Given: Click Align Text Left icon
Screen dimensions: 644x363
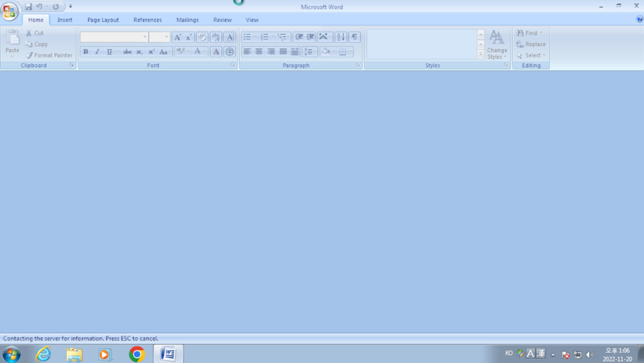Looking at the screenshot, I should (247, 52).
